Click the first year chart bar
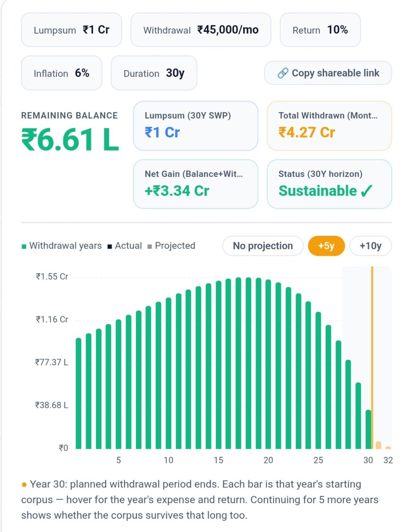Viewport: 407px width, 532px height. pos(79,394)
